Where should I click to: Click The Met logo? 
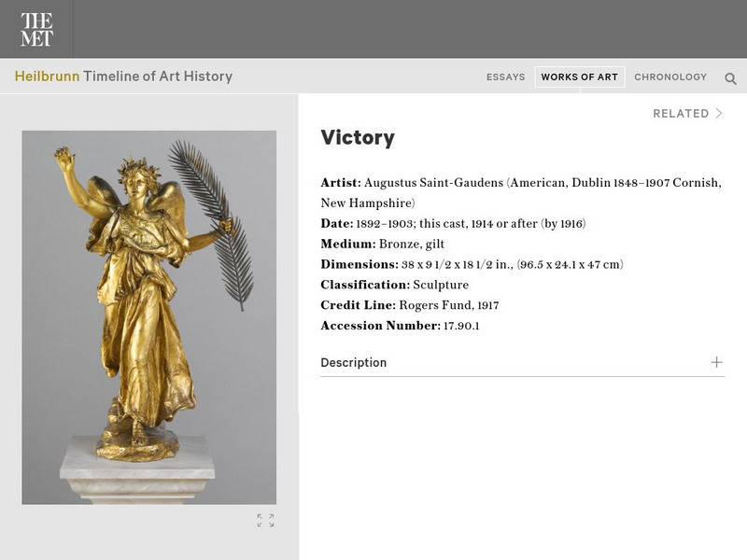(36, 30)
